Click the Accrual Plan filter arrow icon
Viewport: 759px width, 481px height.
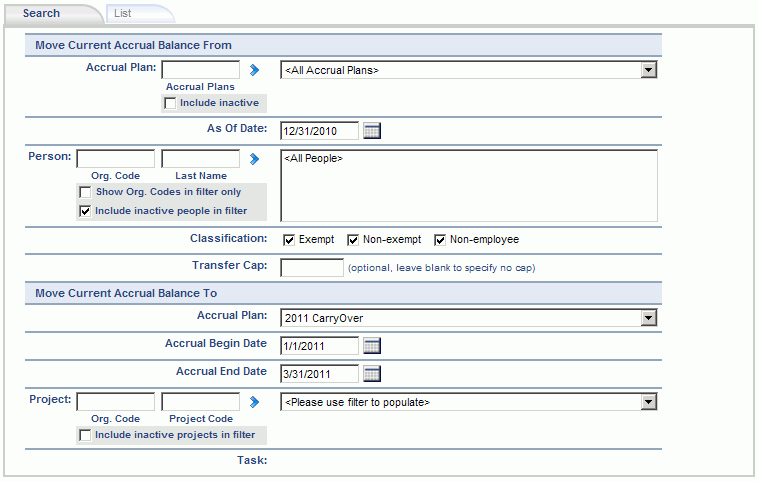click(x=254, y=70)
